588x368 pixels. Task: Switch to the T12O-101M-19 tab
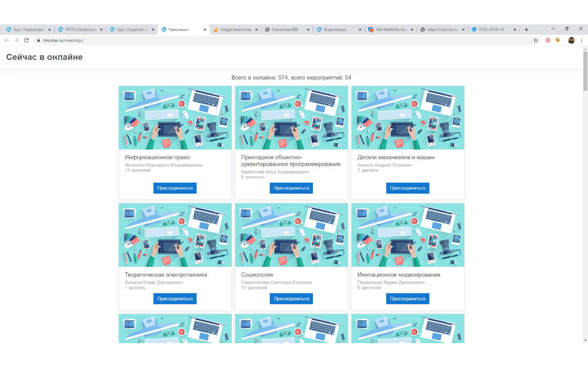pyautogui.click(x=495, y=29)
